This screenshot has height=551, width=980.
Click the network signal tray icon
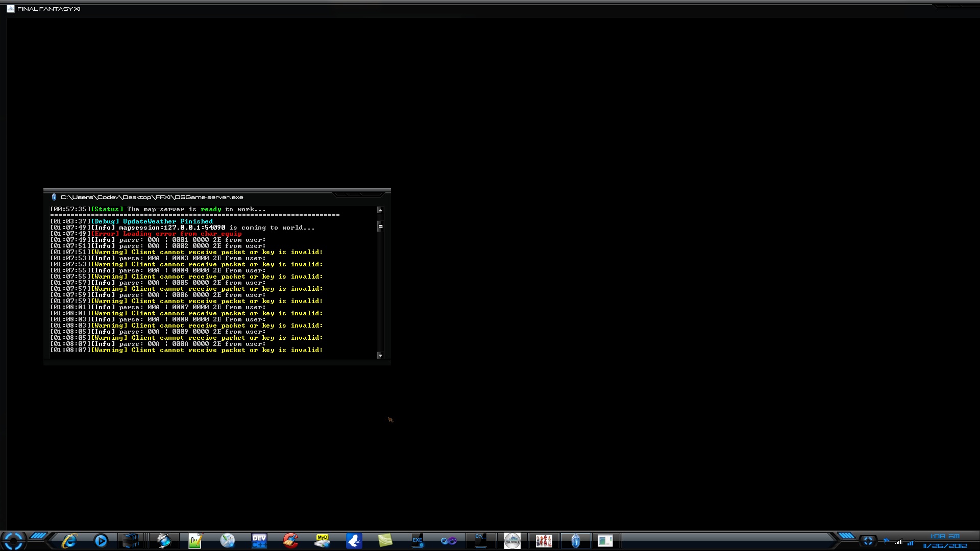point(898,542)
